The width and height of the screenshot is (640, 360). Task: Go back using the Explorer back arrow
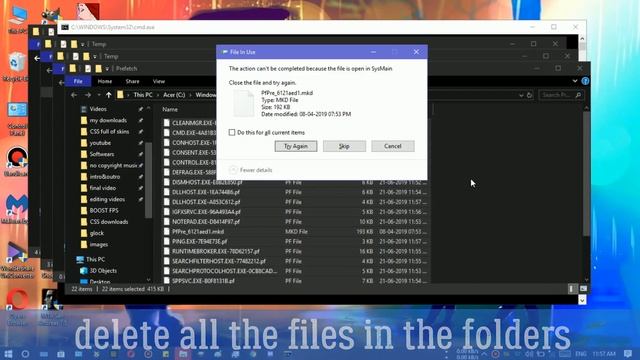(x=74, y=95)
